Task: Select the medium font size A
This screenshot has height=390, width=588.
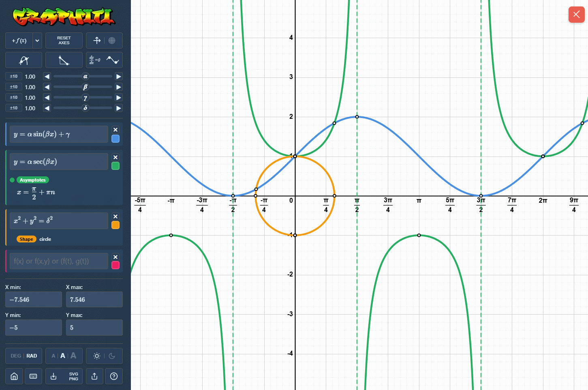Action: [x=63, y=356]
